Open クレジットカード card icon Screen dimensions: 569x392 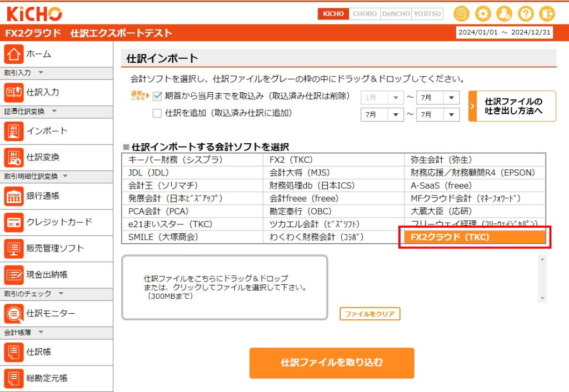14,222
